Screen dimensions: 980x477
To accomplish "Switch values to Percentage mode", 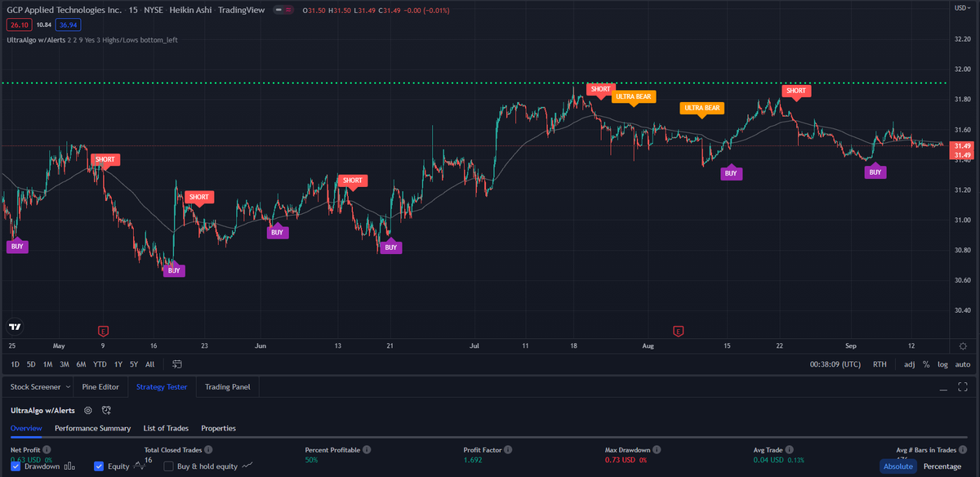I will 942,466.
